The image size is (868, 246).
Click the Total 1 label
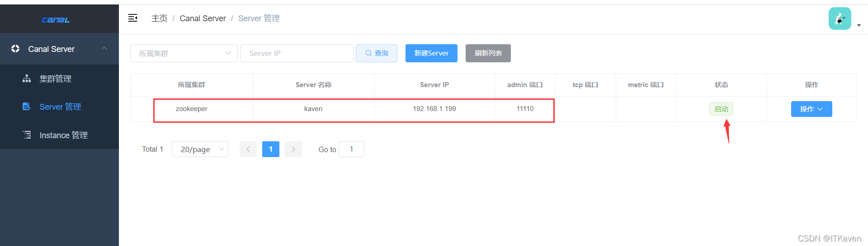click(152, 149)
